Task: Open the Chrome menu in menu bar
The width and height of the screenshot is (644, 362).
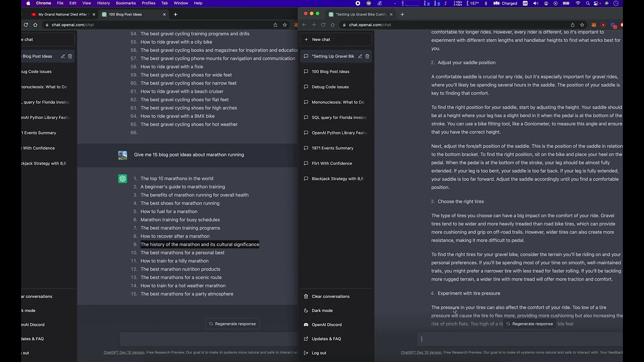Action: click(44, 3)
